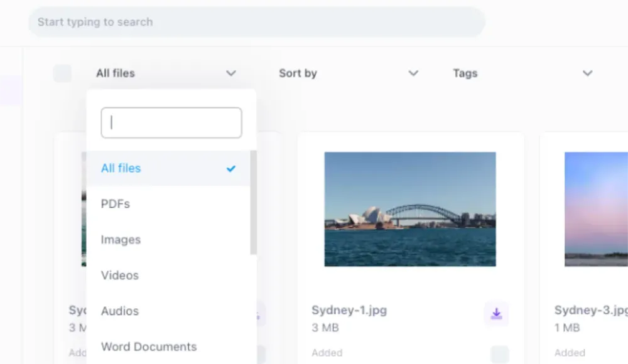This screenshot has height=364, width=628.
Task: Click the Start typing to search field
Action: [x=257, y=22]
